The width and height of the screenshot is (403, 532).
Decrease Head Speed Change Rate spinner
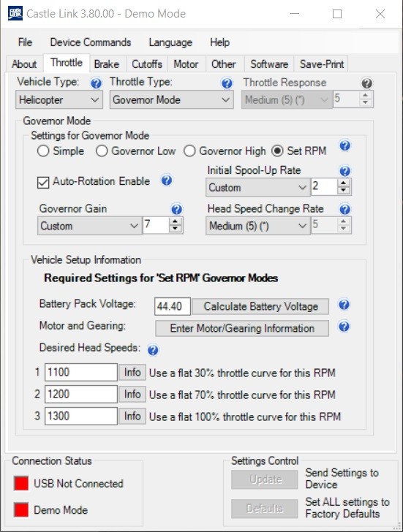[344, 229]
